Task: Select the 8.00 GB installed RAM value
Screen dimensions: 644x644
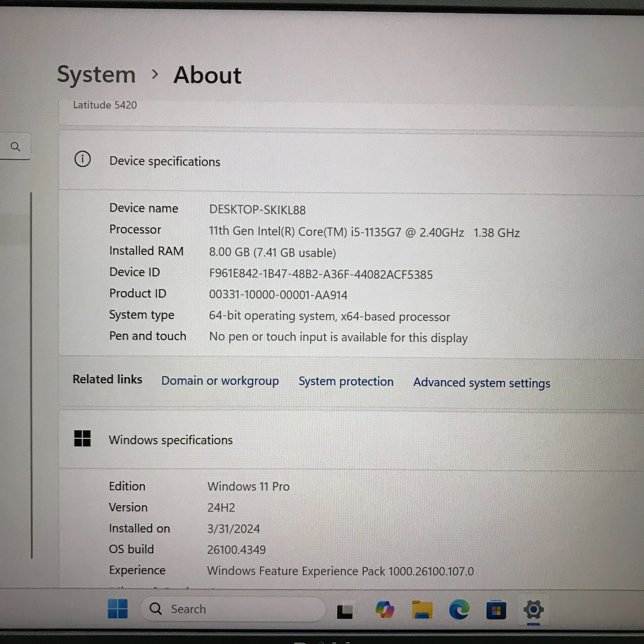Action: (272, 252)
